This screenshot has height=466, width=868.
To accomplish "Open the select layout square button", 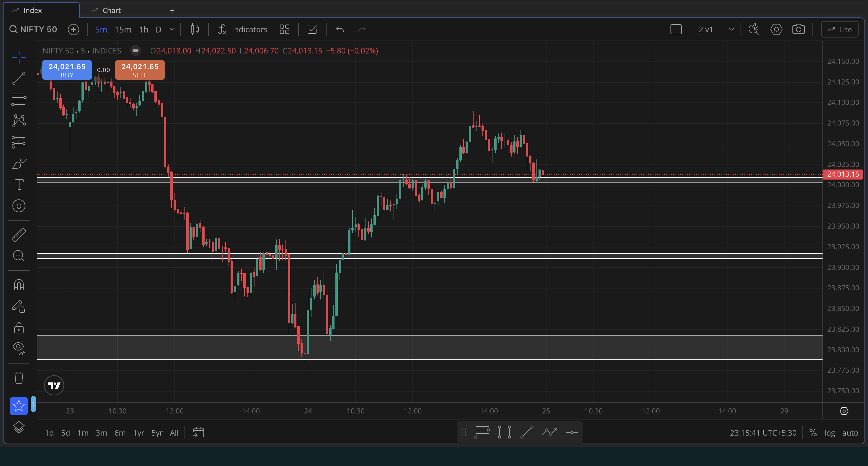I will pos(676,30).
